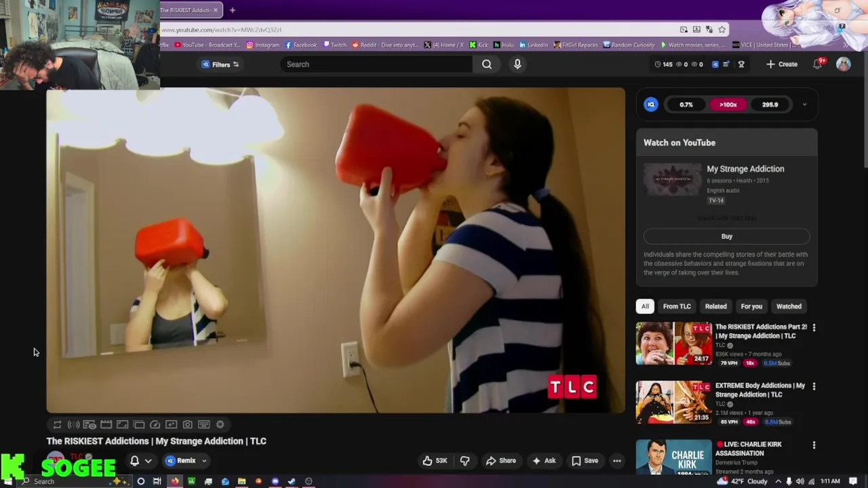Open the notification bell dropdown beside channel
868x488 pixels.
140,461
